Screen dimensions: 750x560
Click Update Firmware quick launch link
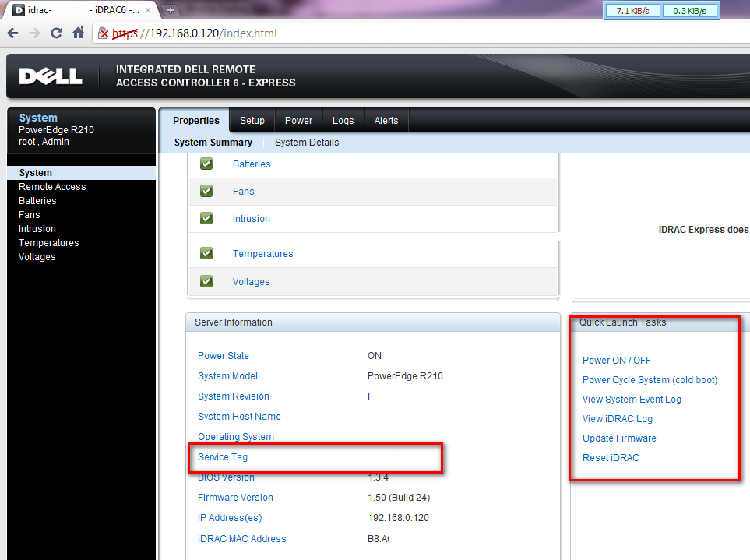click(x=619, y=438)
